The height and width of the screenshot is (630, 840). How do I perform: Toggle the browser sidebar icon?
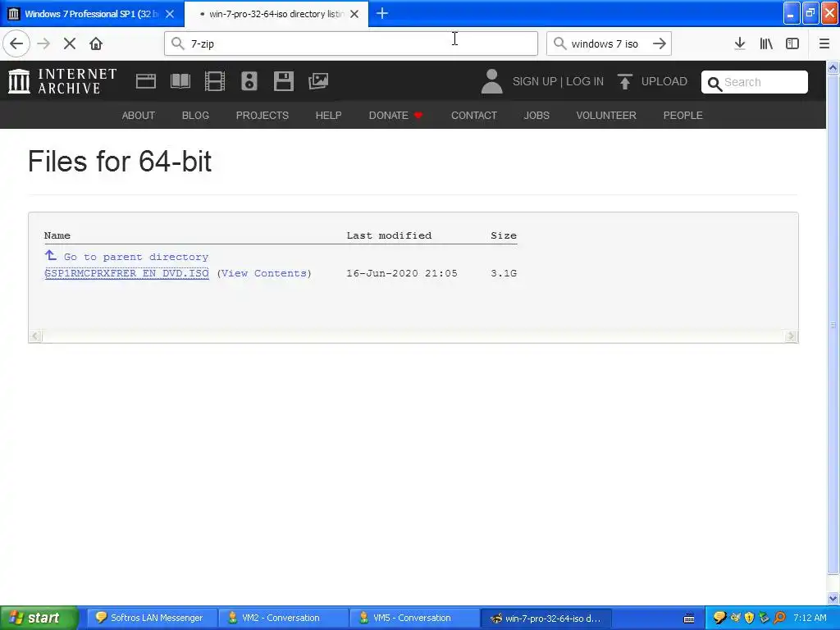(x=792, y=43)
